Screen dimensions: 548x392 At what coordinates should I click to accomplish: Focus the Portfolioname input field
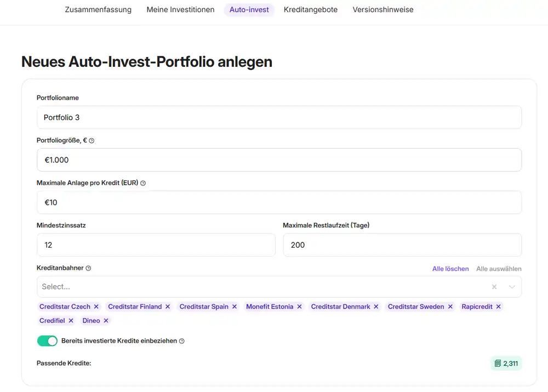pos(279,117)
